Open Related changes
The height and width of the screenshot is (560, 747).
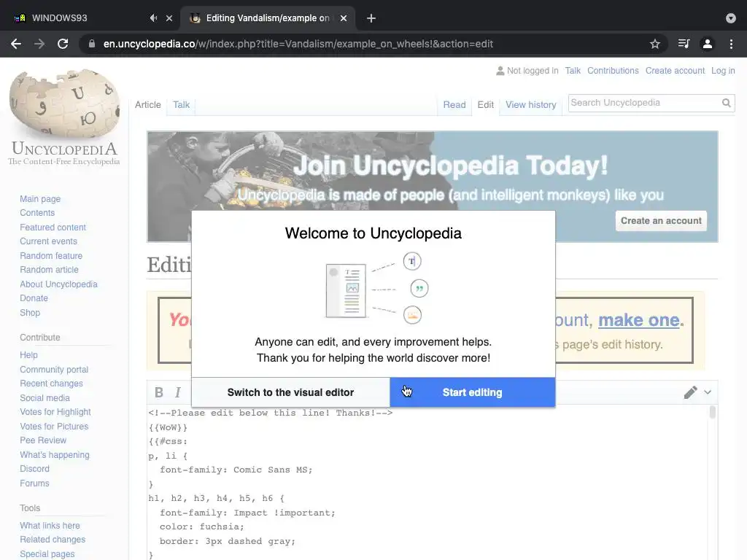(53, 540)
